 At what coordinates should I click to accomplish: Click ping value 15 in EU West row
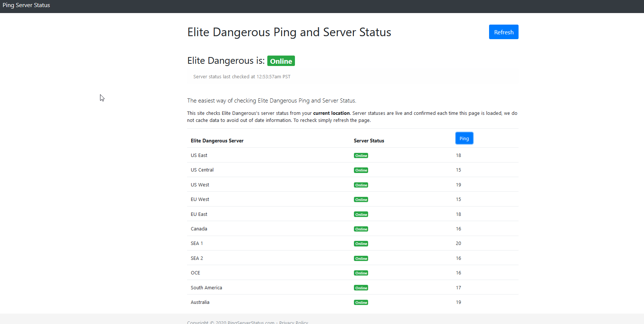pyautogui.click(x=458, y=199)
